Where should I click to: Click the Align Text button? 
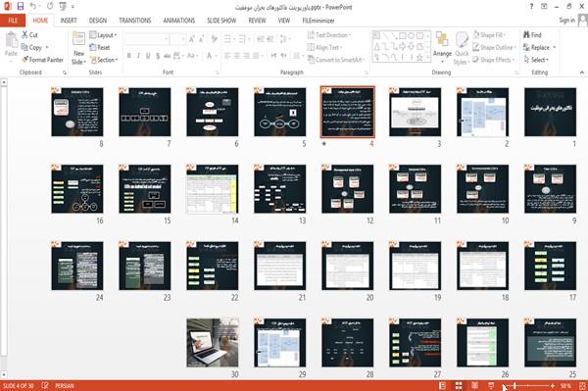coord(324,47)
